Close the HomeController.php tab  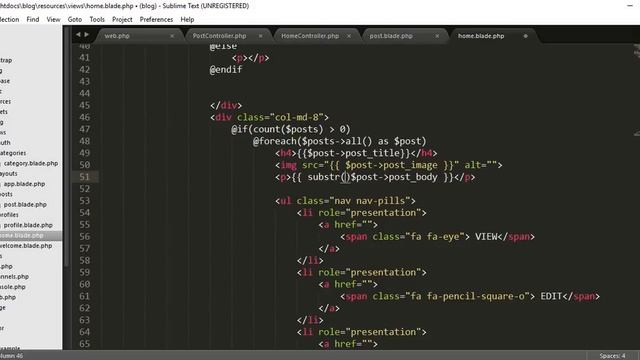coord(349,36)
